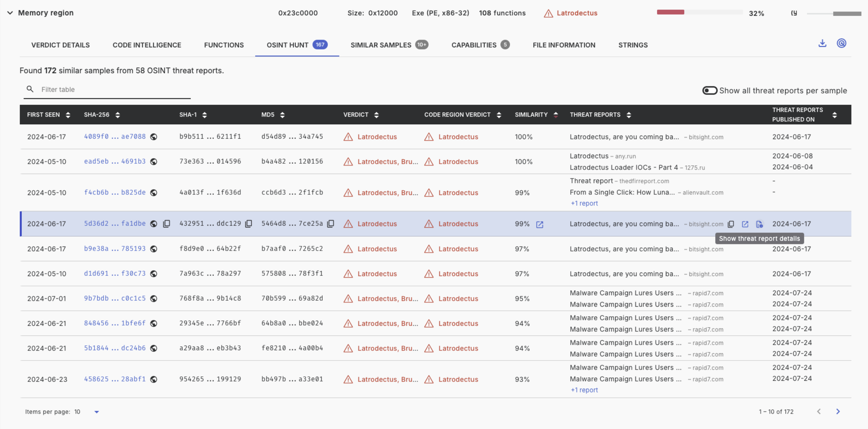Copy the SHA-256 hash in highlighted row
The height and width of the screenshot is (429, 868).
(166, 224)
